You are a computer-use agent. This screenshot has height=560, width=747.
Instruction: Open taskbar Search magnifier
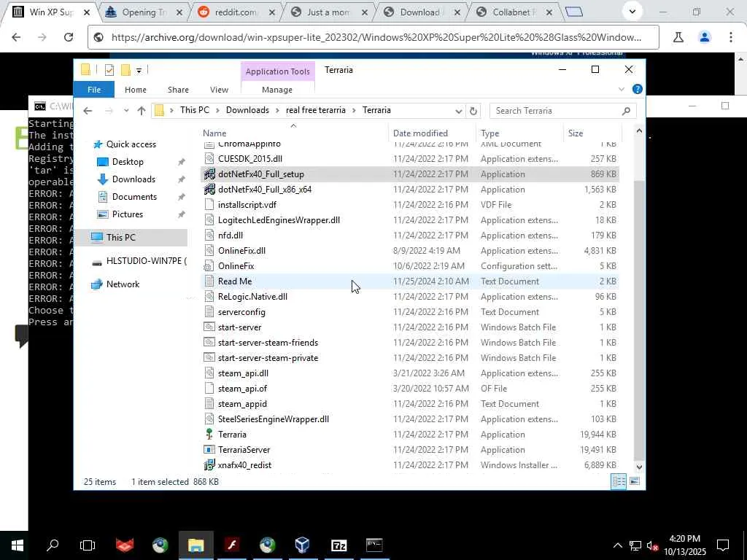(53, 545)
